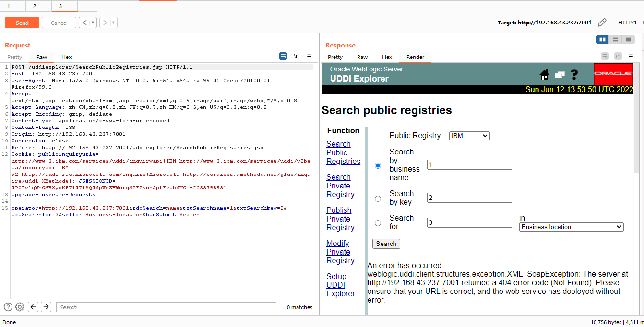Screen dimensions: 644x327
Task: Open the Business location dropdown
Action: [572, 227]
